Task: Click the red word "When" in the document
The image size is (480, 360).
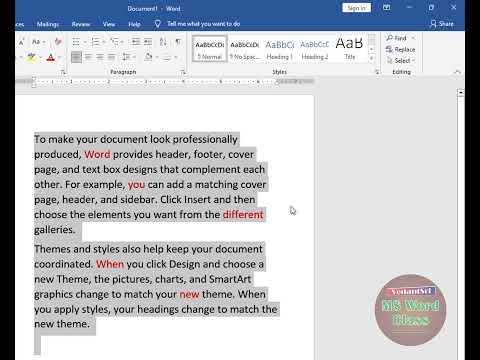Action: tap(110, 264)
